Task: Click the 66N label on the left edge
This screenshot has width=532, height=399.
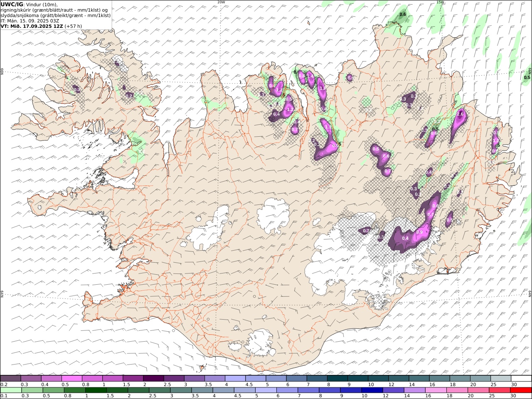Action: 2,71
